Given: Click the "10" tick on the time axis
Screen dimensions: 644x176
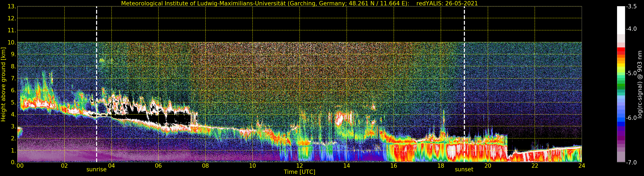Looking at the screenshot, I should click(252, 166).
